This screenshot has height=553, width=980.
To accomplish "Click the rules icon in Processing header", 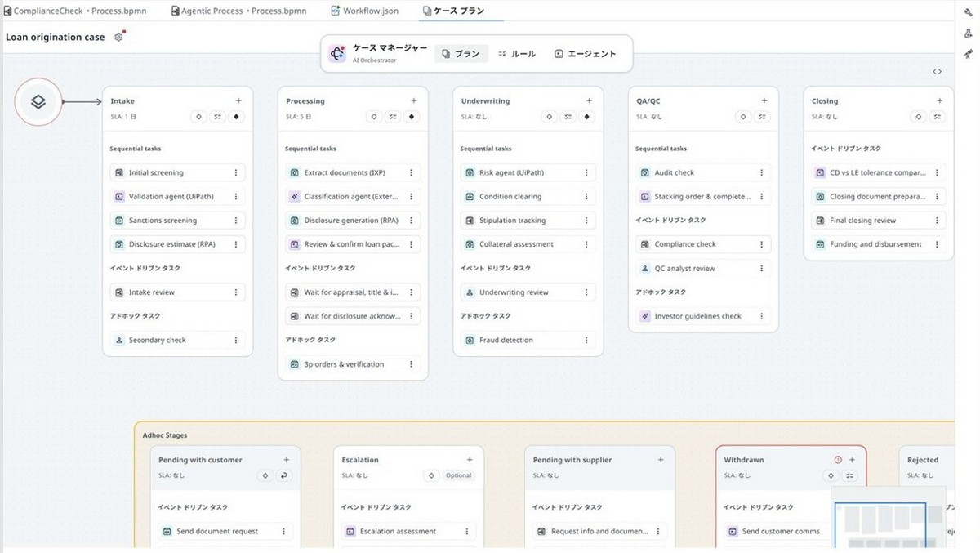I will (393, 117).
